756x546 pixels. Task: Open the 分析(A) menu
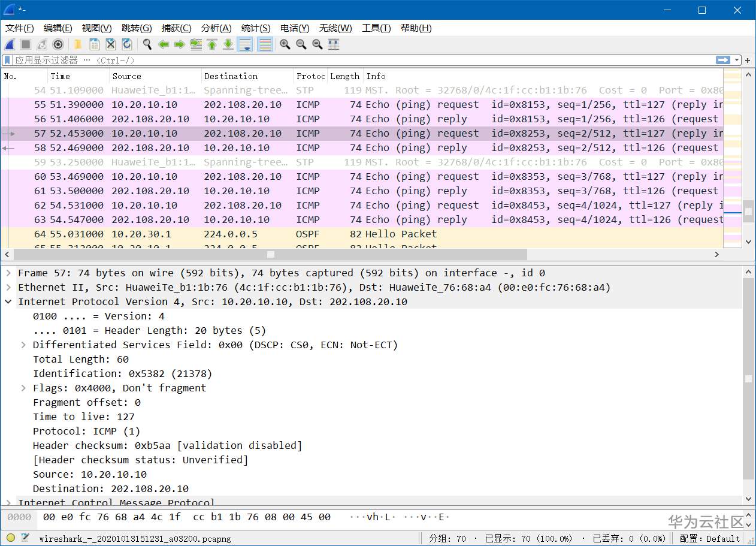pyautogui.click(x=216, y=28)
